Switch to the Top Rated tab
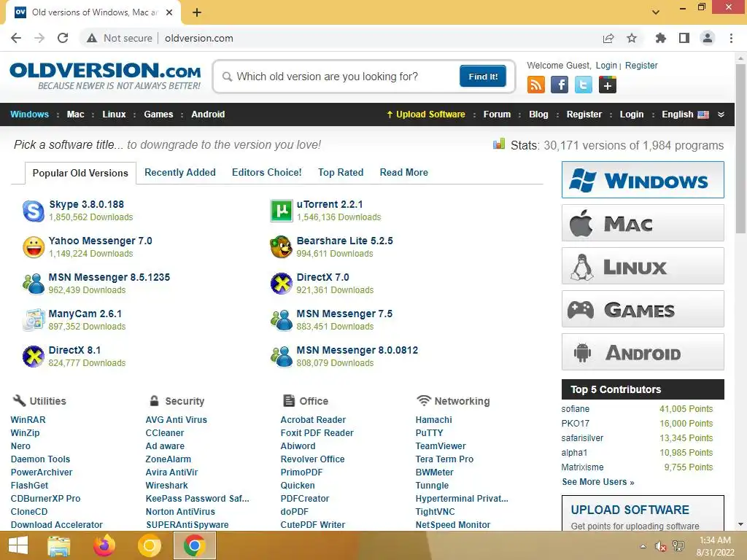This screenshot has width=747, height=560. pyautogui.click(x=341, y=172)
